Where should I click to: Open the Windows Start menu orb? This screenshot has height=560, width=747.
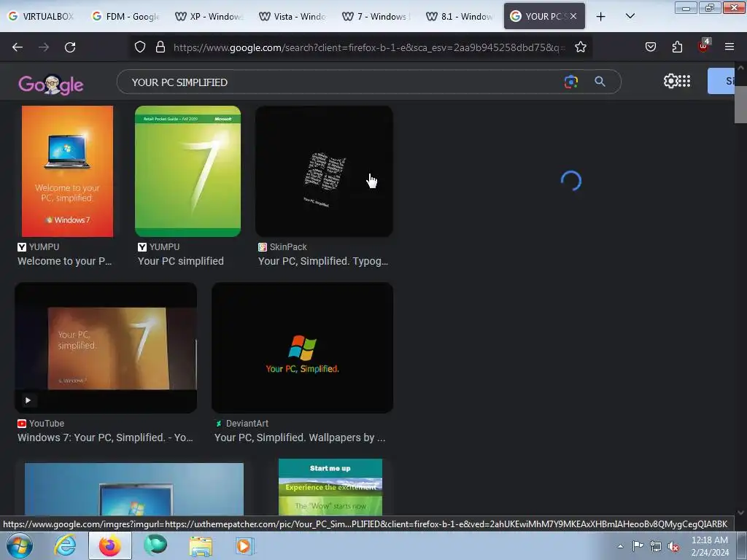(20, 545)
